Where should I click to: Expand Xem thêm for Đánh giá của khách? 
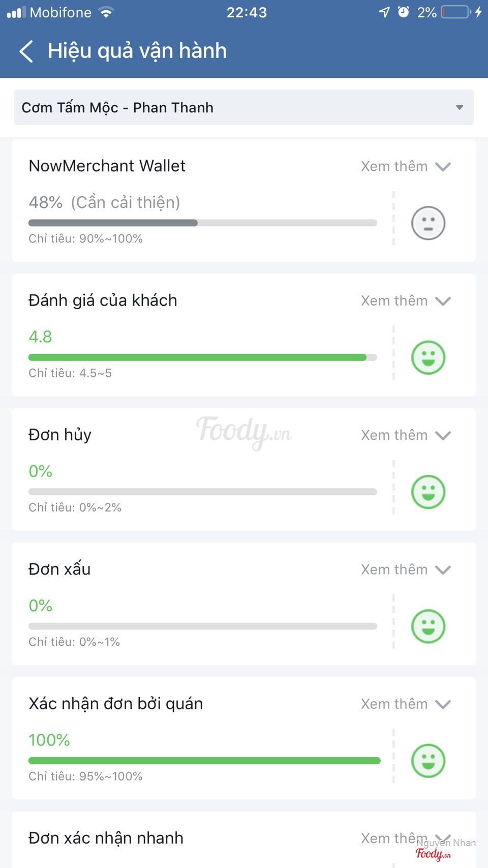click(x=406, y=301)
